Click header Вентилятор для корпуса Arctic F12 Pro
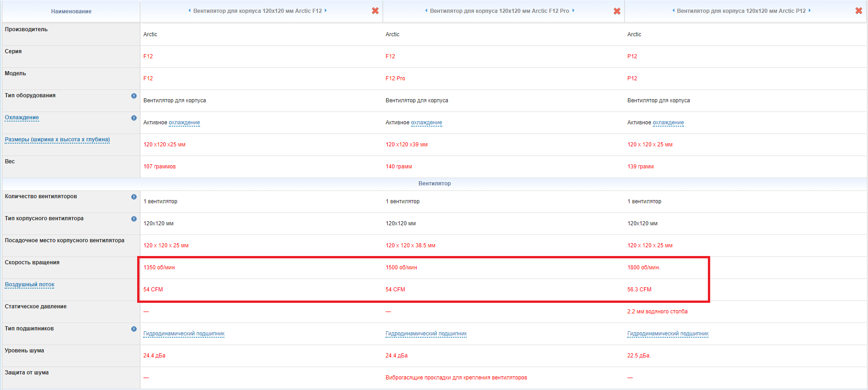Image resolution: width=868 pixels, height=390 pixels. [499, 11]
